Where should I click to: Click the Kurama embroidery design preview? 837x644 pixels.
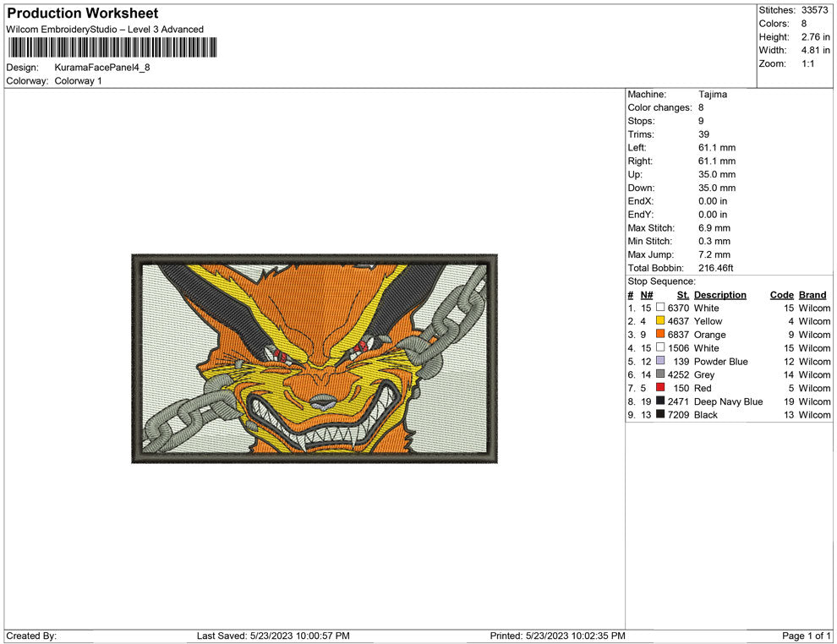point(315,358)
